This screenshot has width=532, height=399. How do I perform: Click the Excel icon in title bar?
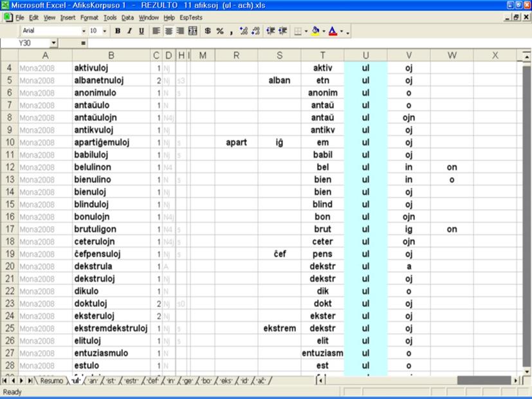(5, 5)
